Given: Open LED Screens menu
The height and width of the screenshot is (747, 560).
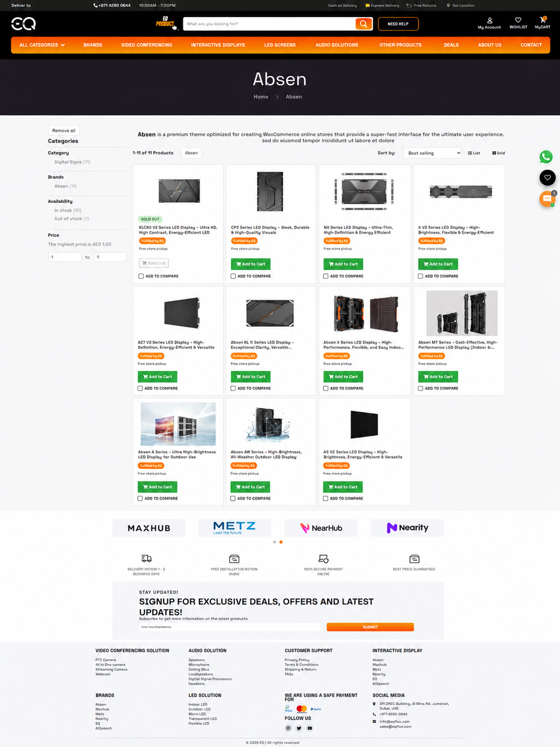Looking at the screenshot, I should 280,45.
